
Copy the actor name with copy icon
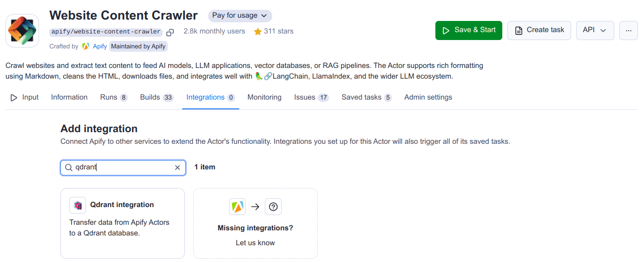pyautogui.click(x=170, y=32)
